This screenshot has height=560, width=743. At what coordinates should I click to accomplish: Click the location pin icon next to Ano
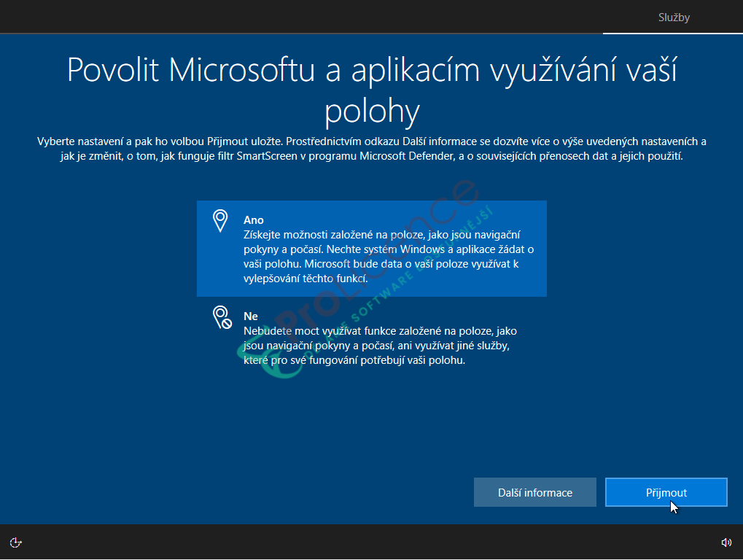pyautogui.click(x=220, y=221)
